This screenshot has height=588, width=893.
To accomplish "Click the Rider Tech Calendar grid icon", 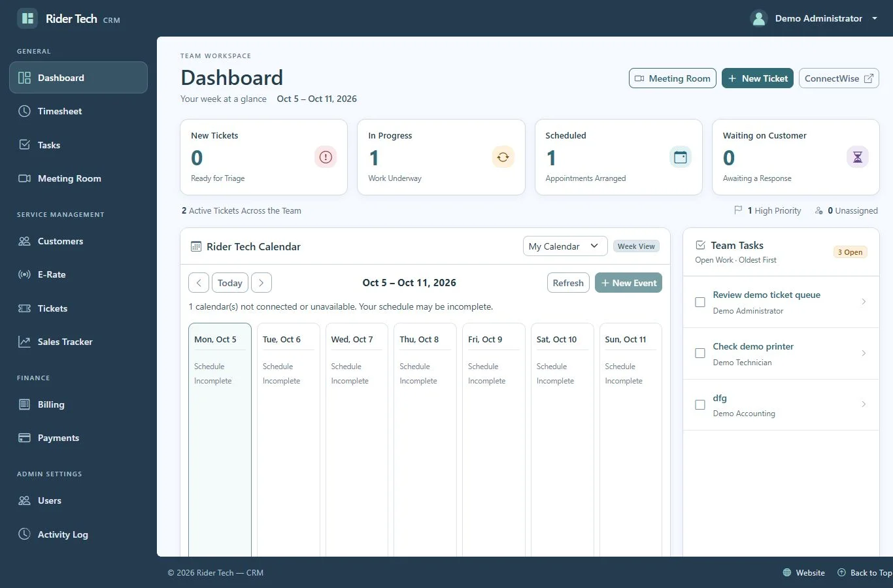I will [196, 246].
